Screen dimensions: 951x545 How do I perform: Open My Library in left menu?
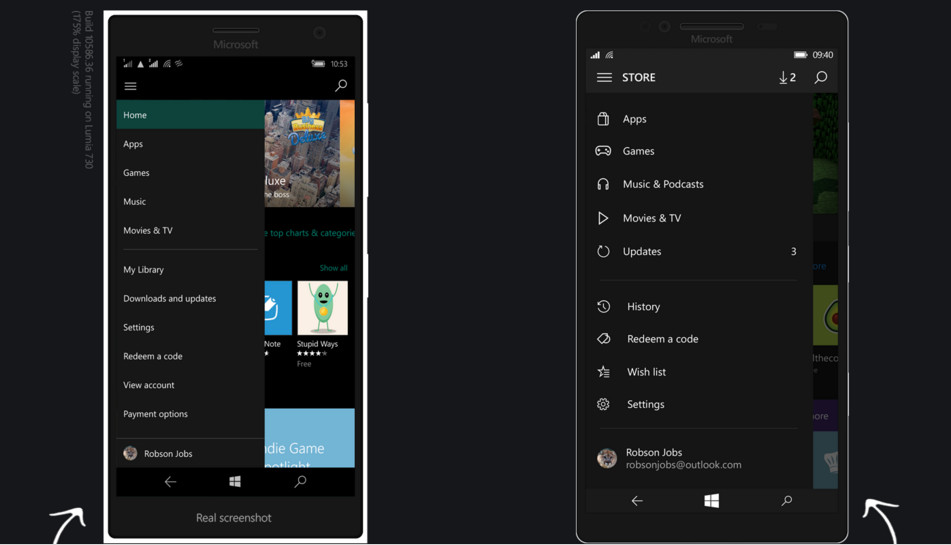tap(144, 270)
